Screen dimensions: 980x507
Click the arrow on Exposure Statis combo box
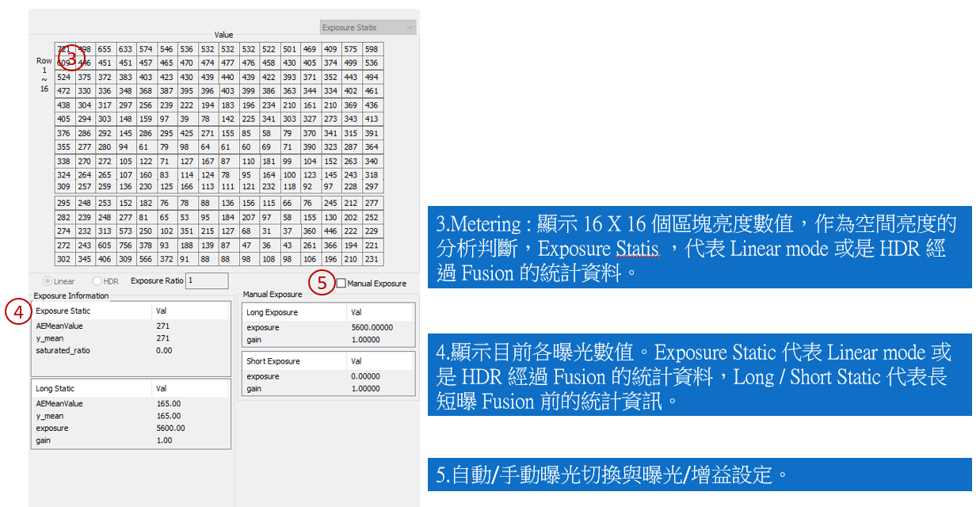tap(409, 28)
